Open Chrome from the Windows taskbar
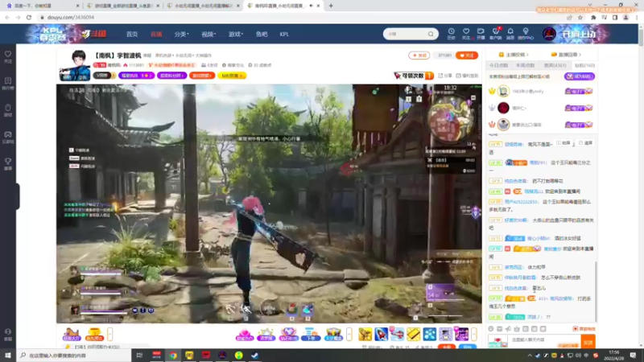The image size is (644, 362). (x=173, y=356)
